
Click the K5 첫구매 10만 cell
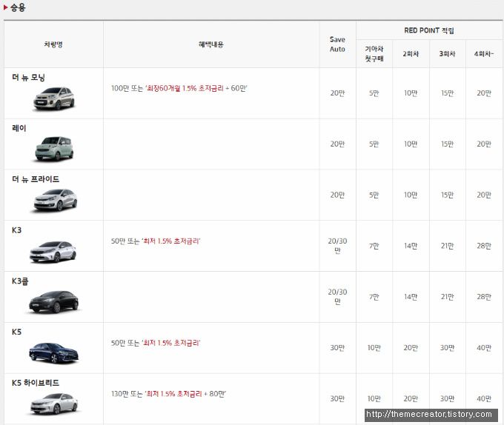point(374,348)
